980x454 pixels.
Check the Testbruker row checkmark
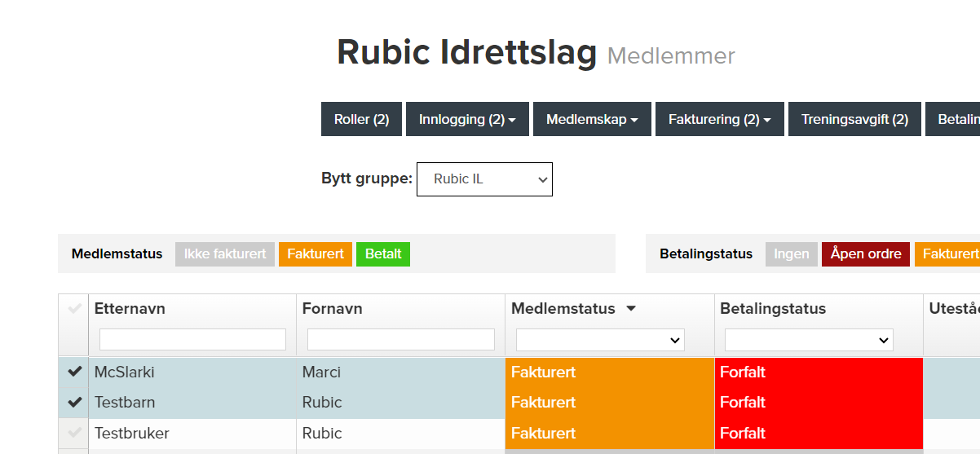coord(75,433)
